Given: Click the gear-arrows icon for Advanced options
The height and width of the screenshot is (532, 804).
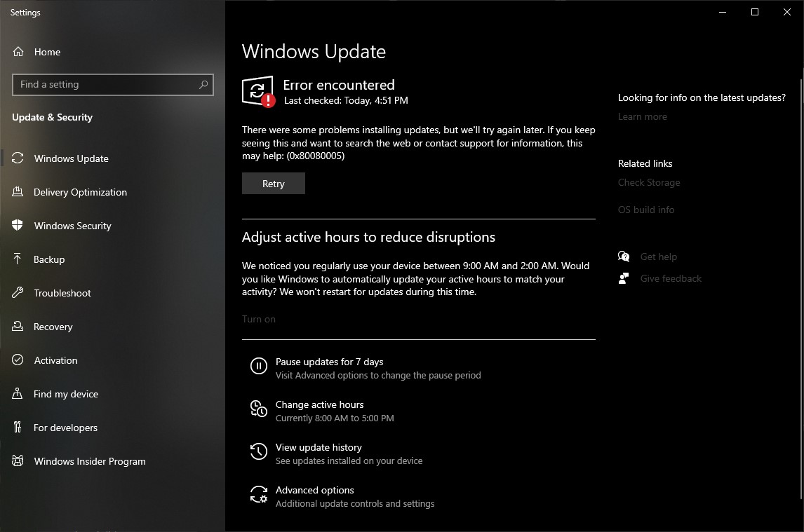Looking at the screenshot, I should tap(258, 495).
